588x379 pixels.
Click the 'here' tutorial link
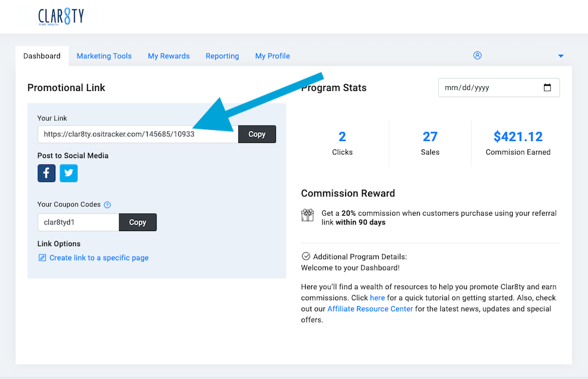(x=377, y=298)
